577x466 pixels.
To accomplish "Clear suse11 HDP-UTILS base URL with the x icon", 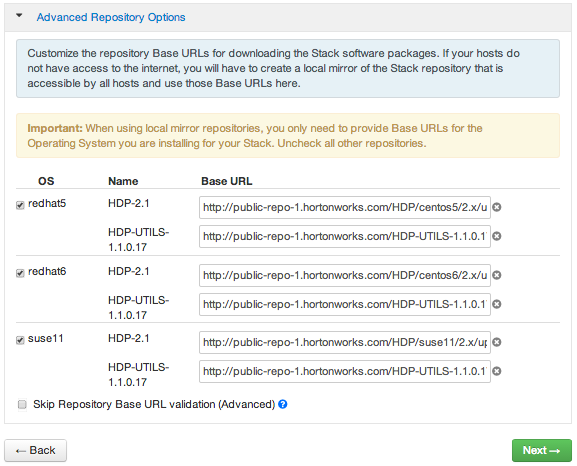I will (x=497, y=371).
